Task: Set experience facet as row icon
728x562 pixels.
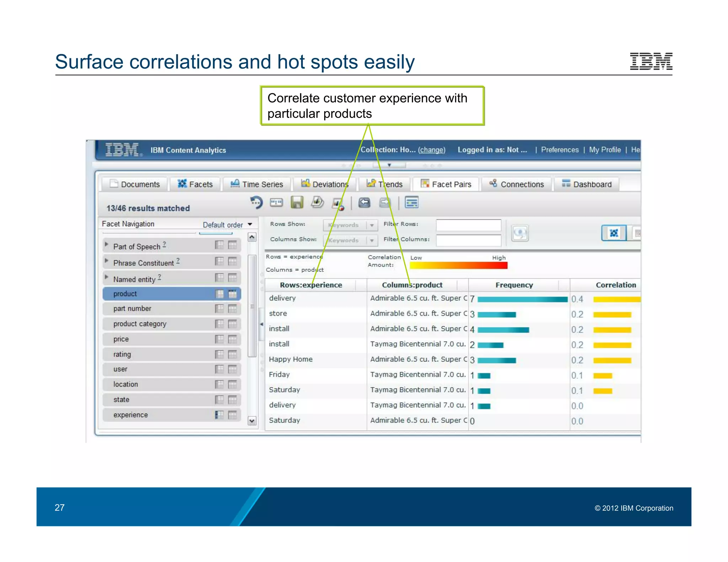Action: point(220,415)
